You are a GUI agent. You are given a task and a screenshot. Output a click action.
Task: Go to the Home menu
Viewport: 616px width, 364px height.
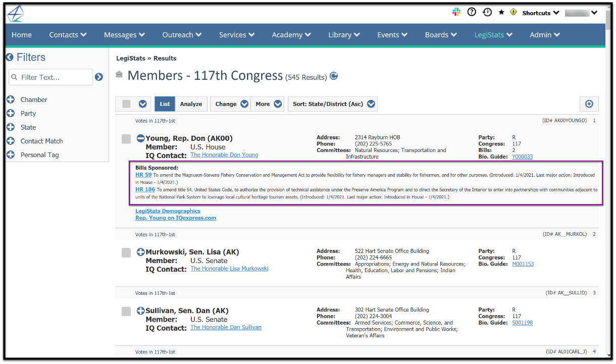click(x=22, y=35)
